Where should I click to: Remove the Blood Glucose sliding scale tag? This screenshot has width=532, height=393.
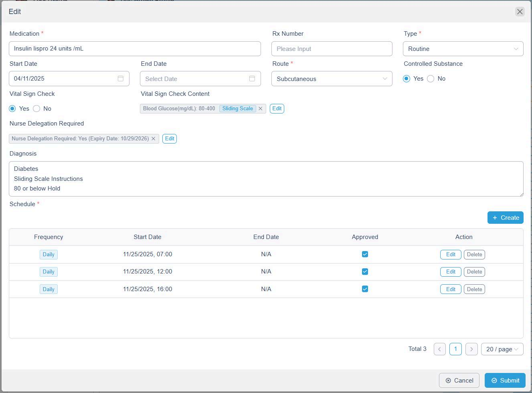pos(261,109)
